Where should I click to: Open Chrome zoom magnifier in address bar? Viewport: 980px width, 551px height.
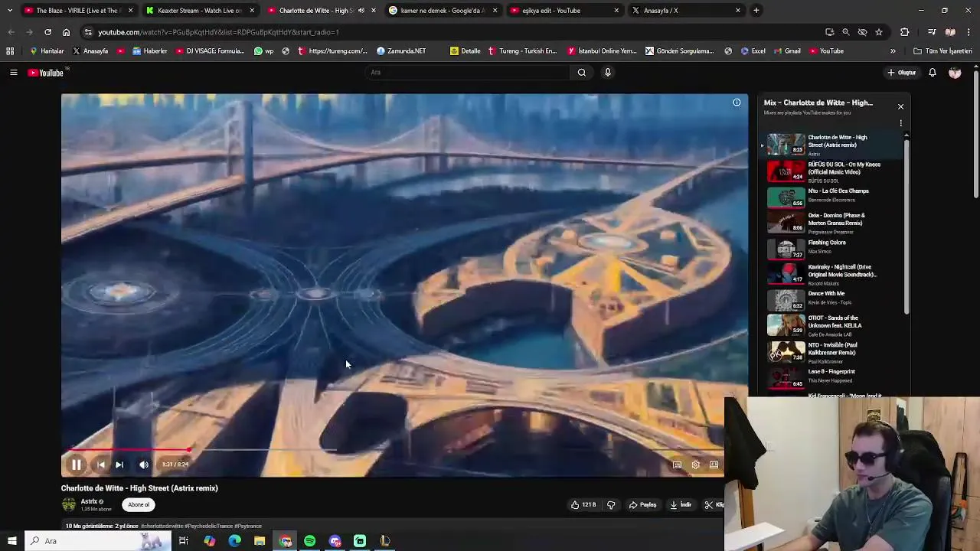846,32
